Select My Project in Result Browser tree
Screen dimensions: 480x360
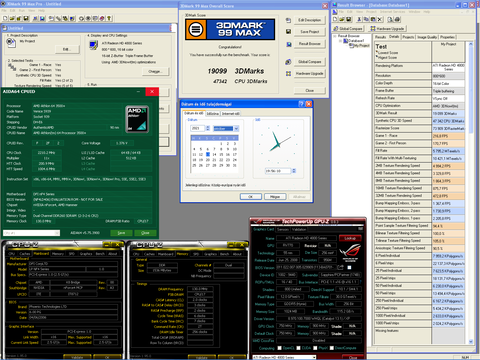362,46
